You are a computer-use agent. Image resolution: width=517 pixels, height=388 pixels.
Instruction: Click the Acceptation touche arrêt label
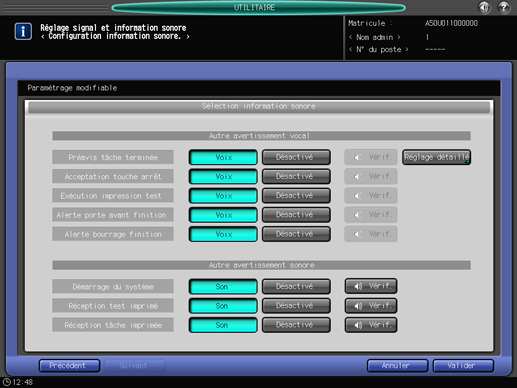point(113,176)
